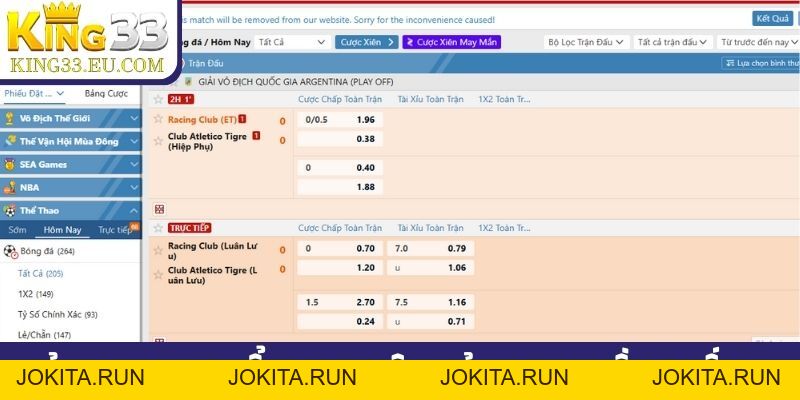Viewport: 800px width, 400px height.
Task: Click the Thế Vận Hội Mùa Đông icon
Action: [x=9, y=141]
